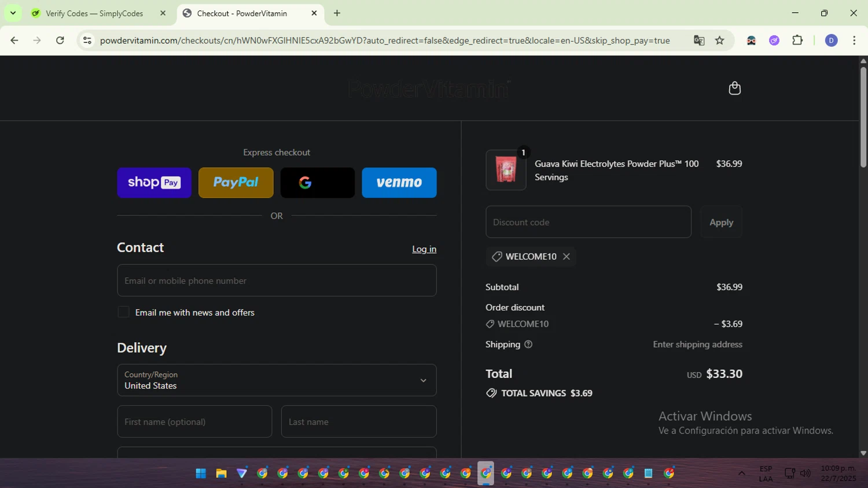Open the purple circular extension icon

774,41
